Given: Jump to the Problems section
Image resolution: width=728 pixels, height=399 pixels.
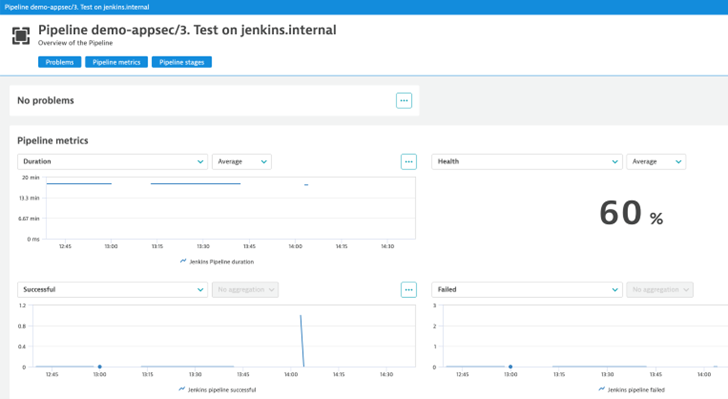Looking at the screenshot, I should pyautogui.click(x=59, y=62).
